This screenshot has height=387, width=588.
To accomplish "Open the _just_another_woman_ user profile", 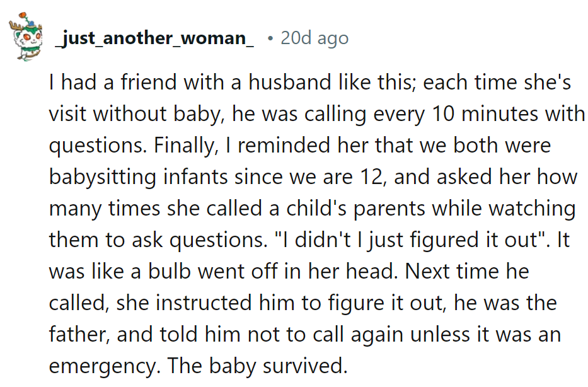I will coord(154,38).
